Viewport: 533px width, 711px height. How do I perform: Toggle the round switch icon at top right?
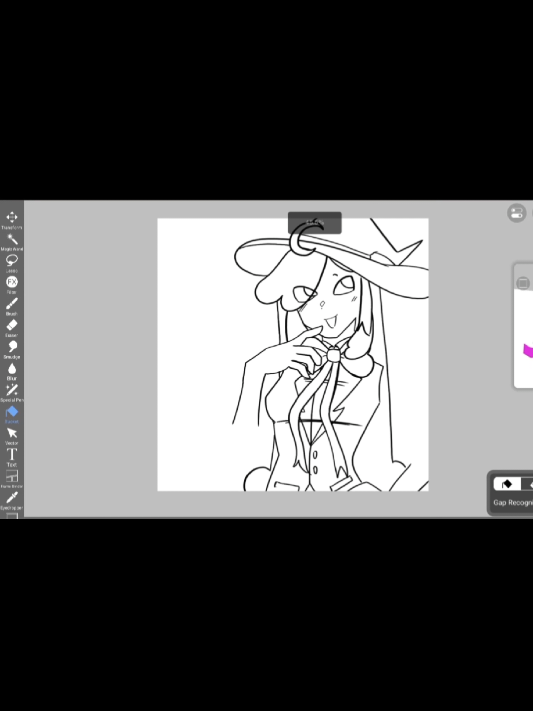(517, 213)
